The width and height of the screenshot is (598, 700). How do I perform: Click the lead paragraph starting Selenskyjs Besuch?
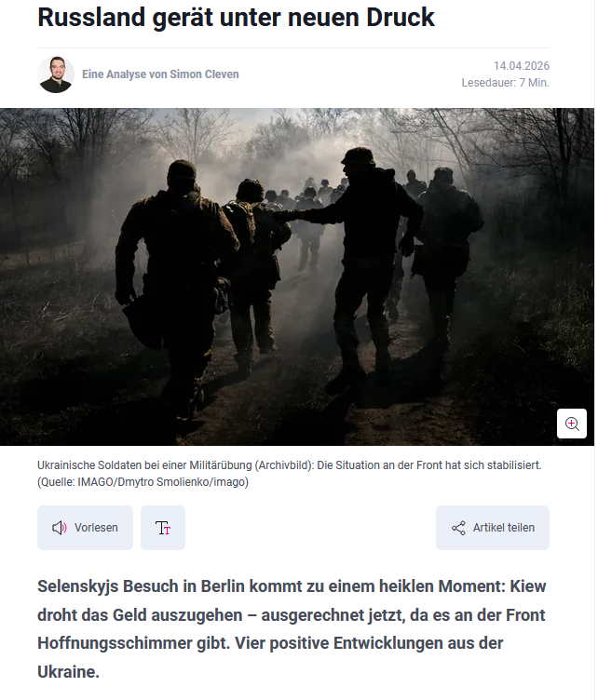tap(292, 629)
